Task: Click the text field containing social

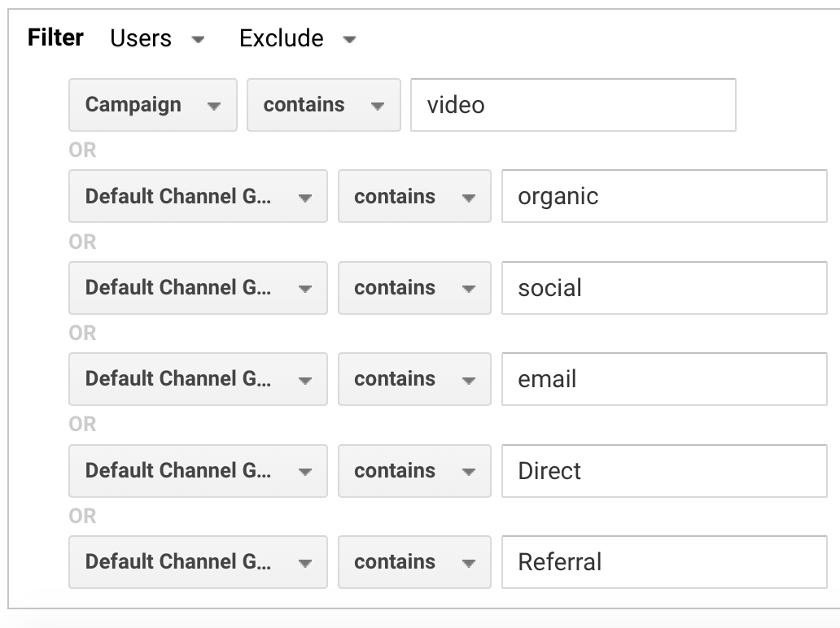Action: [664, 288]
